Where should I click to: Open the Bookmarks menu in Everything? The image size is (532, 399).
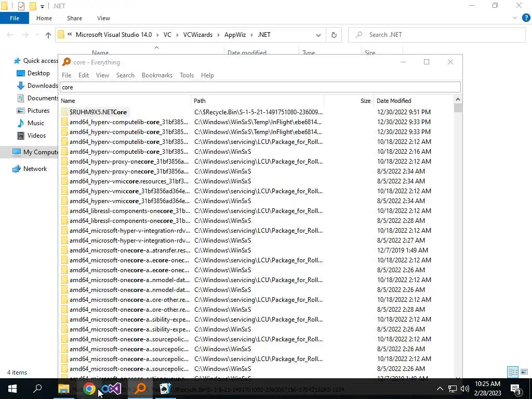(157, 75)
